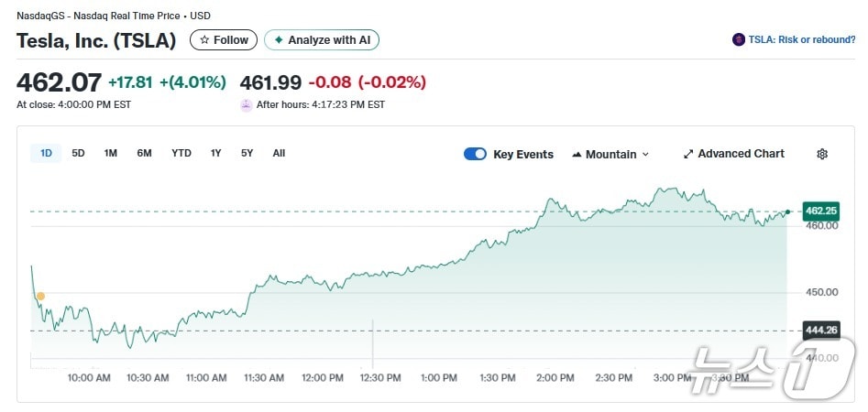
Task: Open the Advanced Chart expand icon
Action: point(688,154)
